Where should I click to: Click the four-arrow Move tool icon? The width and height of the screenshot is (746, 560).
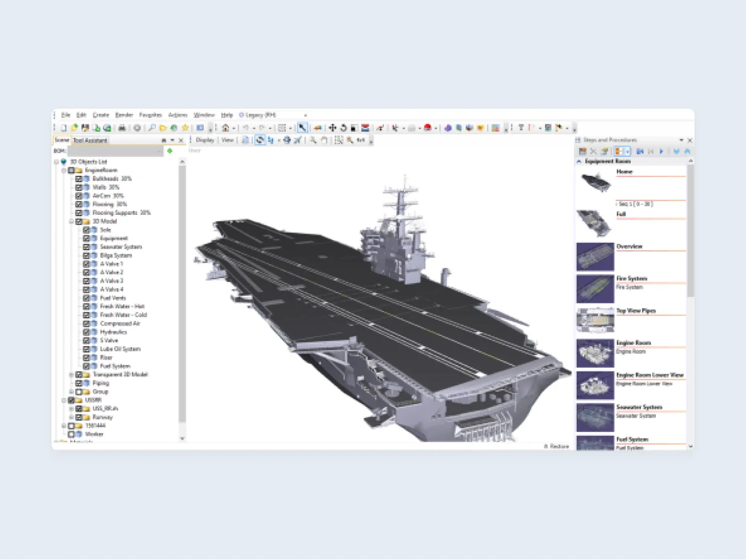[332, 128]
